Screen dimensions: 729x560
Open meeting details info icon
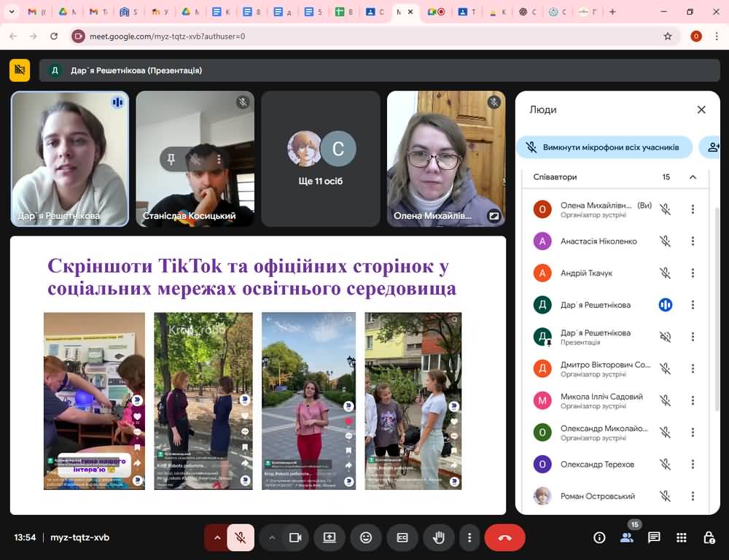[x=599, y=537]
